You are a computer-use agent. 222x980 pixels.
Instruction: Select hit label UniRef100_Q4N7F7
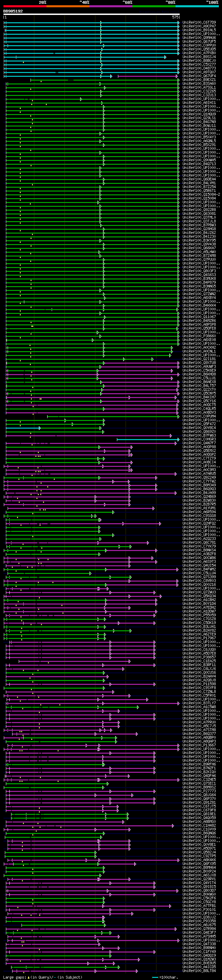(x=199, y=443)
